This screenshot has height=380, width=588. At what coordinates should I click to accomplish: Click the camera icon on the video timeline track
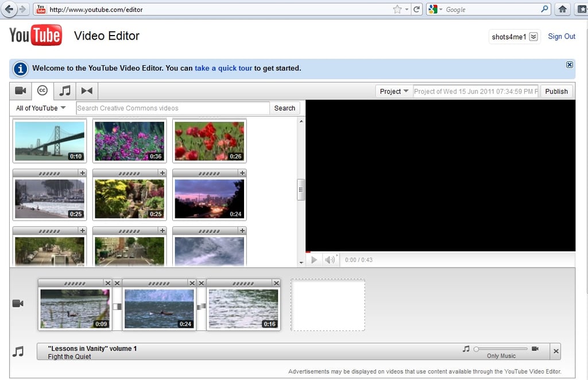[x=18, y=303]
